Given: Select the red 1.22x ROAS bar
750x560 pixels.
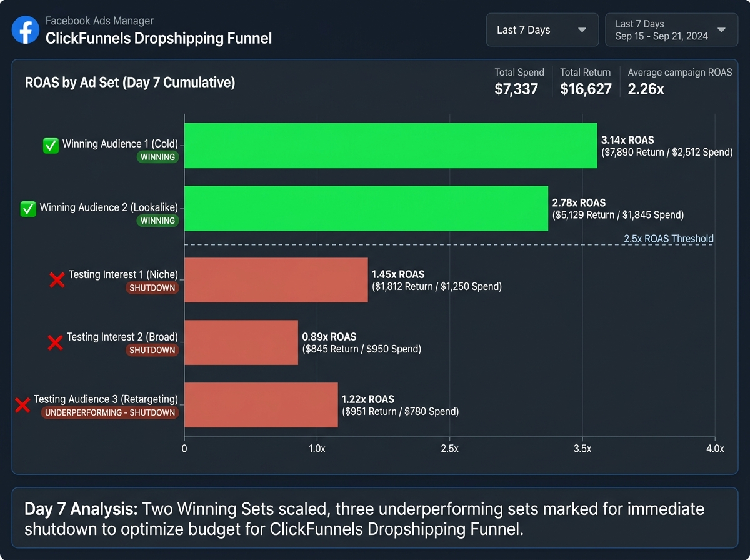Looking at the screenshot, I should coord(261,405).
